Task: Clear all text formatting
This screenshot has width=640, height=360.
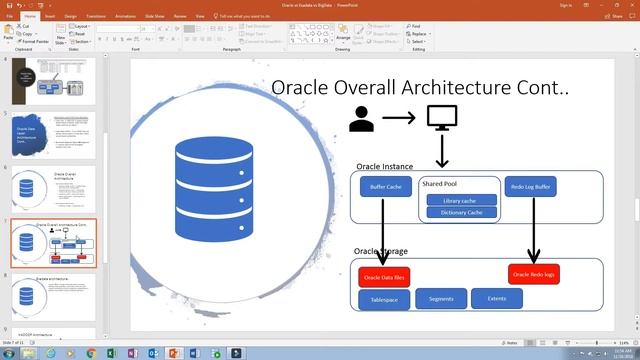Action: (177, 29)
